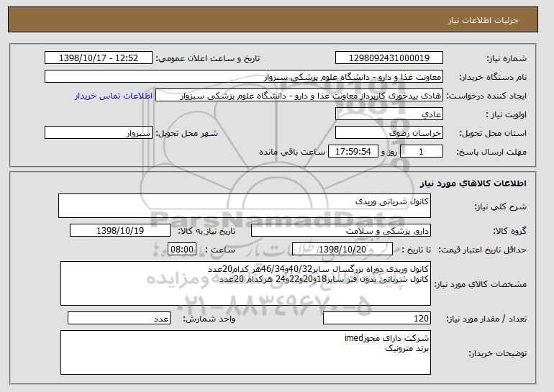Select the label شهر محل تحویل
The width and height of the screenshot is (554, 392).
pos(187,133)
